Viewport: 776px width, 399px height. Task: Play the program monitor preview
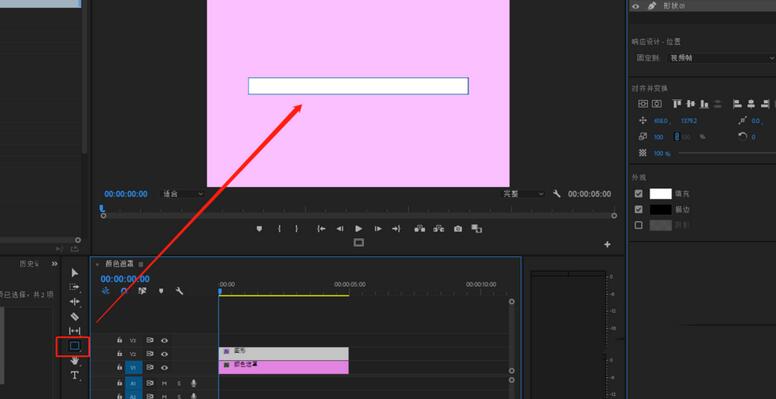(x=359, y=229)
